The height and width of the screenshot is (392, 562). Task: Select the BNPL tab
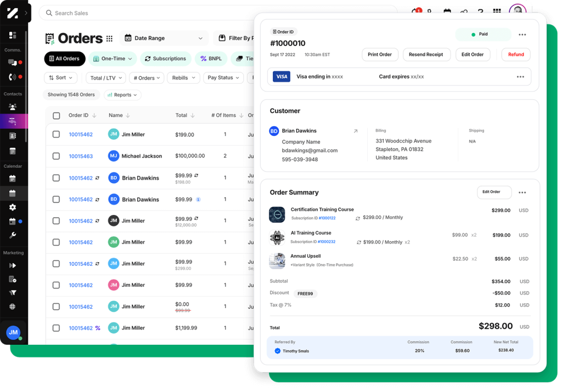[x=211, y=59]
